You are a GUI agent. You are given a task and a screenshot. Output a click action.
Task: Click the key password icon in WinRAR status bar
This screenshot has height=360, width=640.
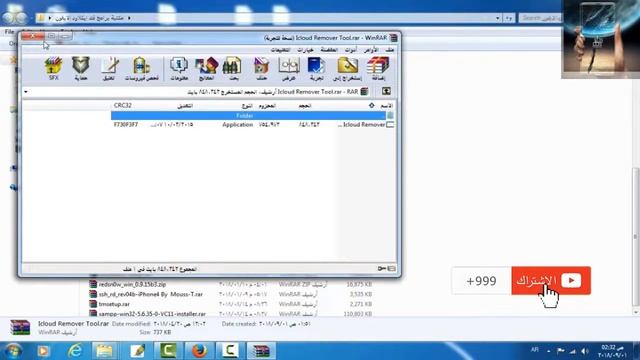click(382, 269)
